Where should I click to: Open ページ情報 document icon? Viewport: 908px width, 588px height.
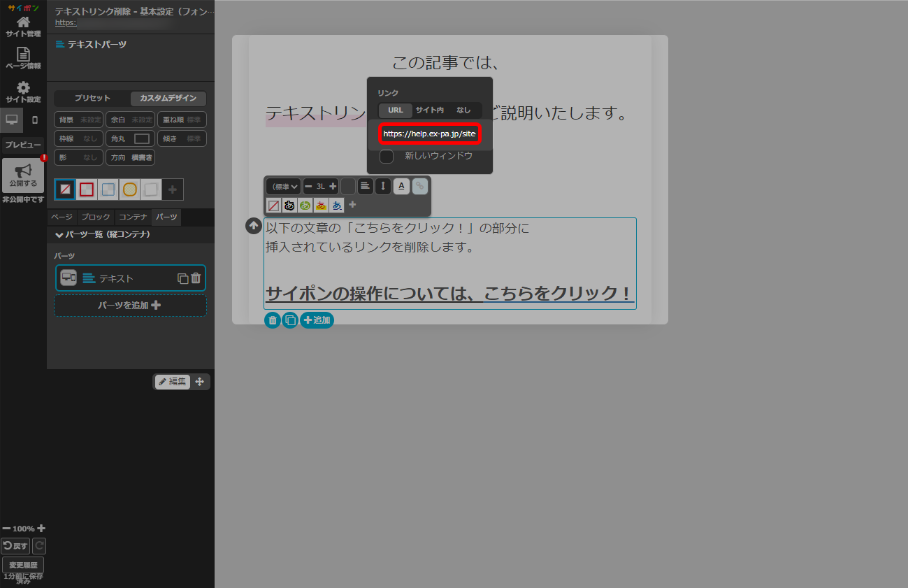coord(23,58)
